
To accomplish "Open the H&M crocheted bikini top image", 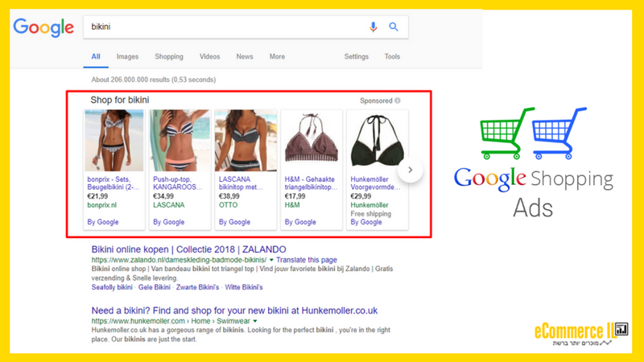I will tap(312, 140).
